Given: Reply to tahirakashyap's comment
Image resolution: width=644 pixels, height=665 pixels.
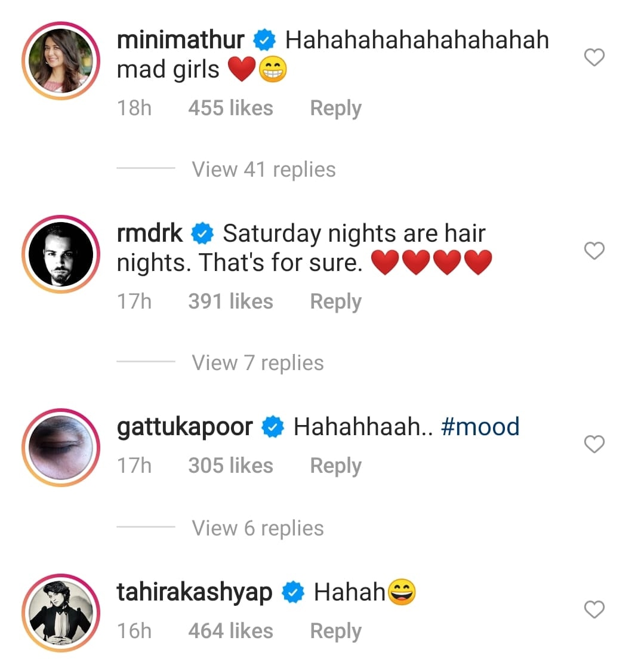Looking at the screenshot, I should [335, 632].
